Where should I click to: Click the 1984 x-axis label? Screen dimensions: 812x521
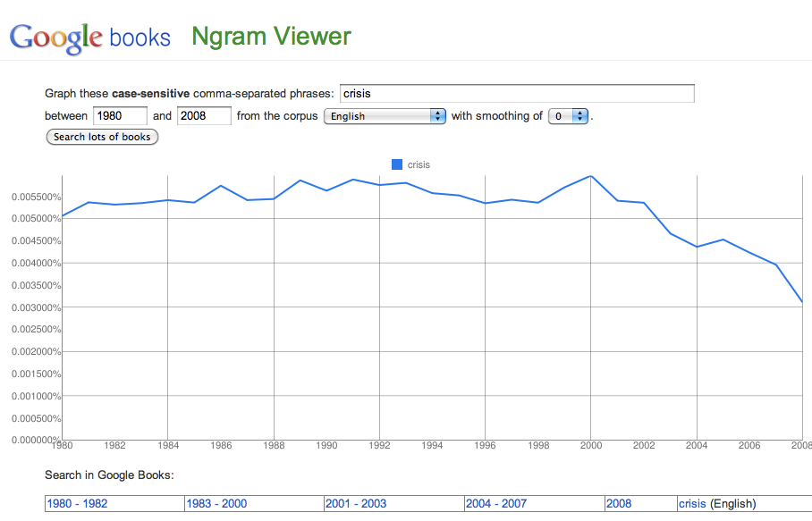[168, 445]
